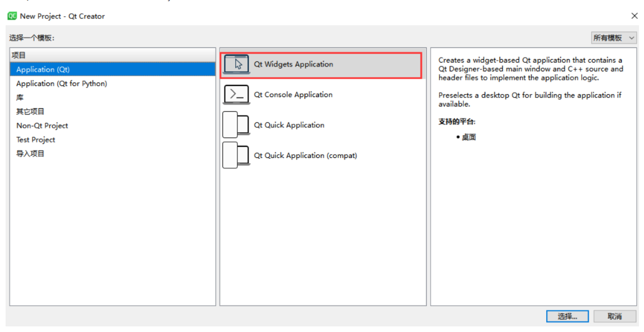Click the 取消 button
The image size is (644, 332).
614,316
